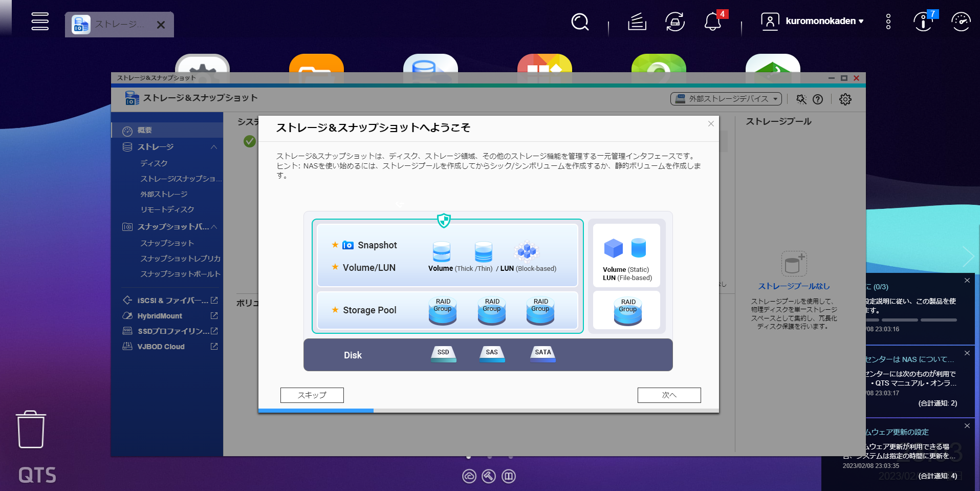Open the kuromonokaden user menu
This screenshot has width=980, height=491.
tap(813, 21)
